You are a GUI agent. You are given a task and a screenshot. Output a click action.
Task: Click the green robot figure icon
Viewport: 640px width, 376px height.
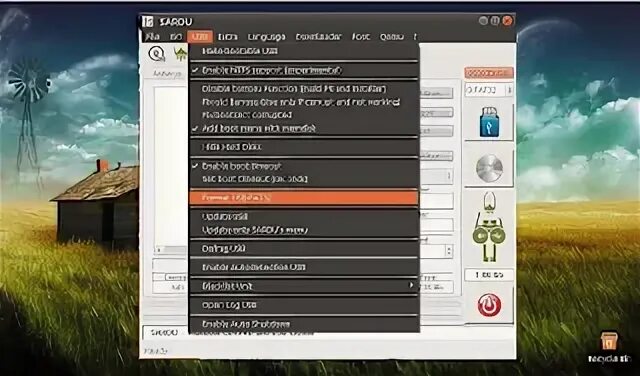[489, 227]
